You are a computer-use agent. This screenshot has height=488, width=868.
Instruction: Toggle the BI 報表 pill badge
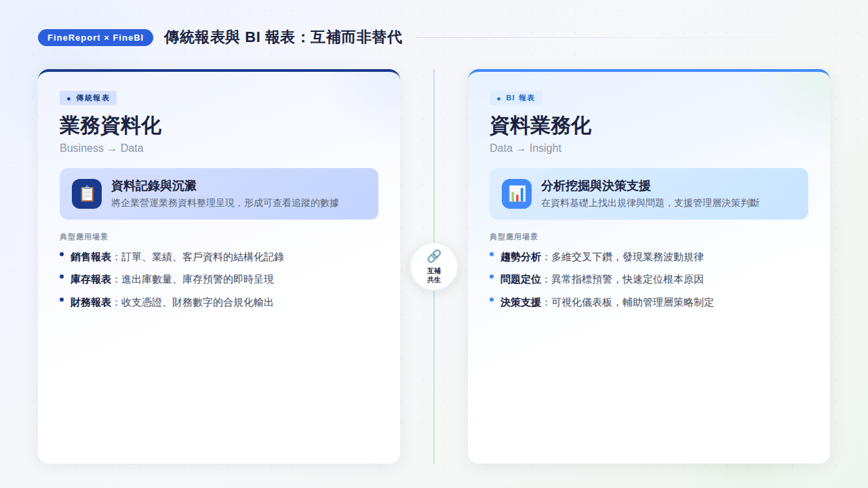click(x=517, y=98)
